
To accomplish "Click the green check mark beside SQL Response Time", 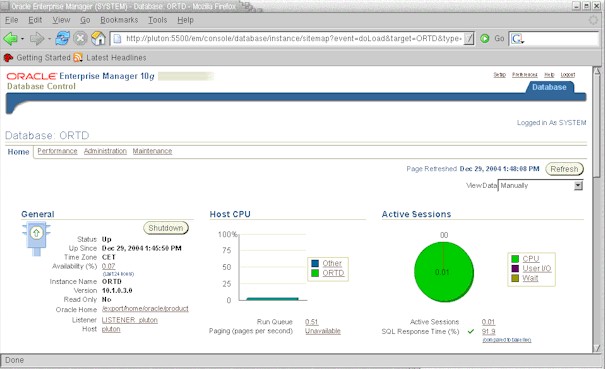I will click(x=471, y=331).
